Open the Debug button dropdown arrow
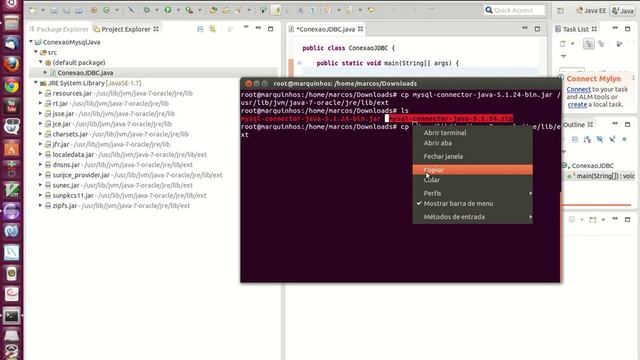Viewport: 640px width, 360px height. click(x=157, y=10)
